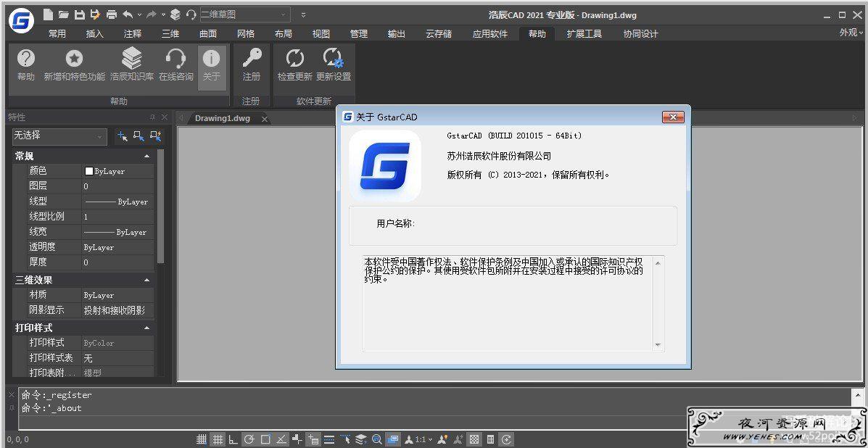Viewport: 868px width, 448px height.
Task: Select the Drawing1.dwg document tab
Action: tap(223, 118)
